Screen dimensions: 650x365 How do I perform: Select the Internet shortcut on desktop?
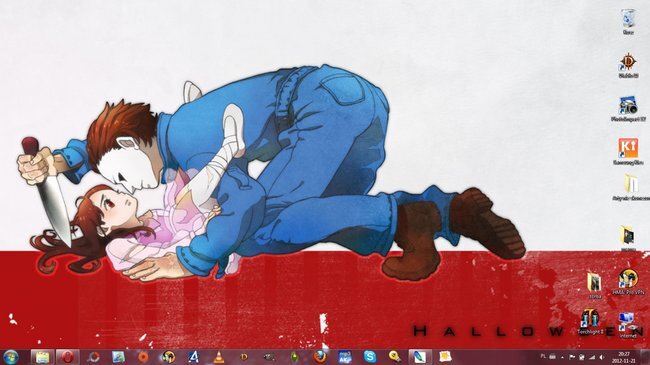(x=628, y=326)
